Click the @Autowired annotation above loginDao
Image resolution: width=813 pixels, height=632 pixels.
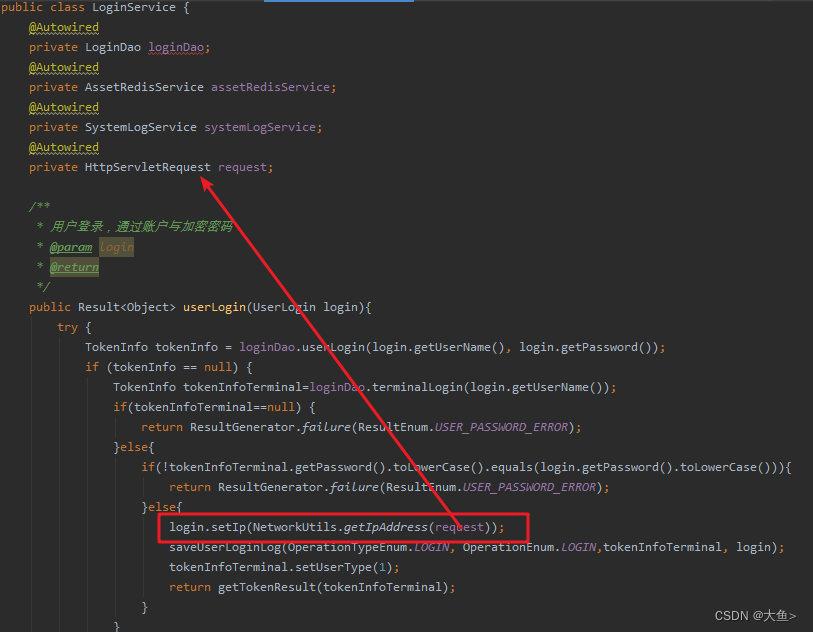pyautogui.click(x=63, y=27)
